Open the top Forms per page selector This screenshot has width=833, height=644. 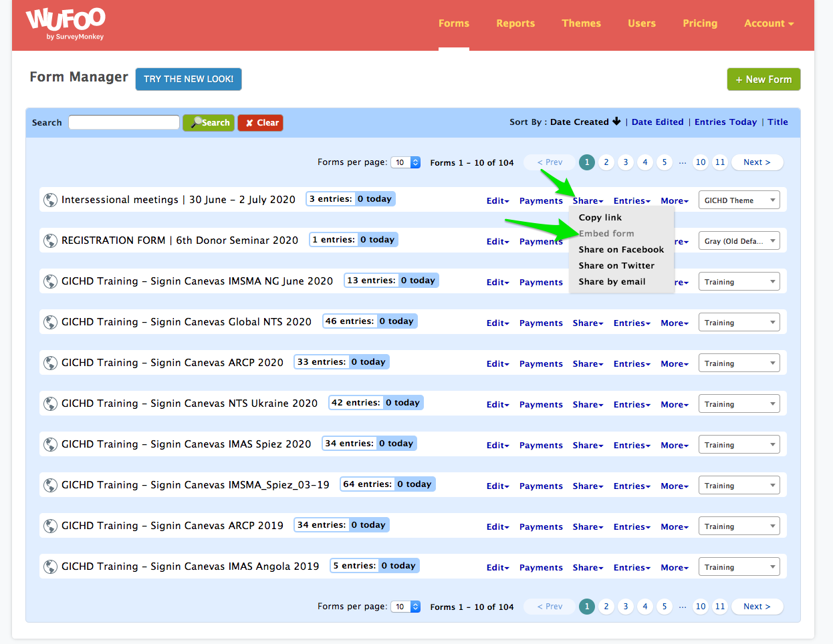click(x=406, y=162)
